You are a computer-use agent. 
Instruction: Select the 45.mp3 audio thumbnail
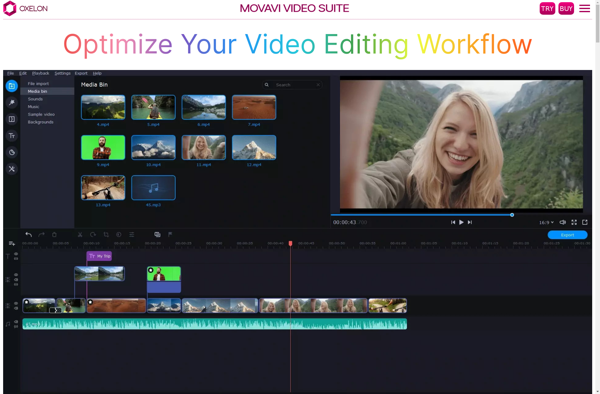tap(153, 187)
